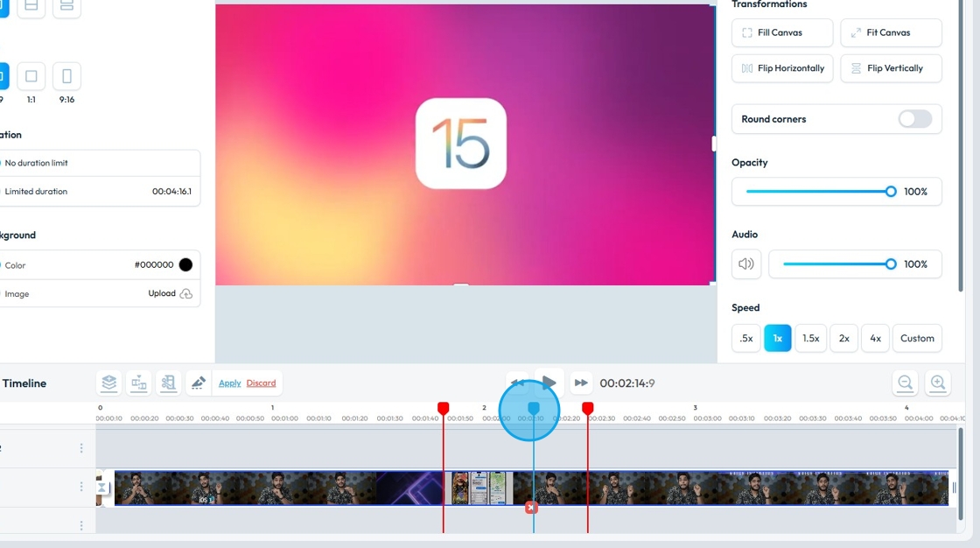Click the right red trim marker

587,409
